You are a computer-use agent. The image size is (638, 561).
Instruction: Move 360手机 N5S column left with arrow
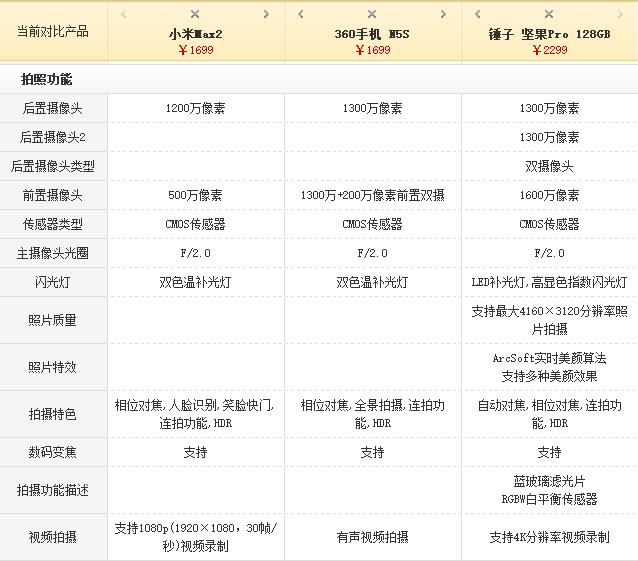[x=301, y=14]
